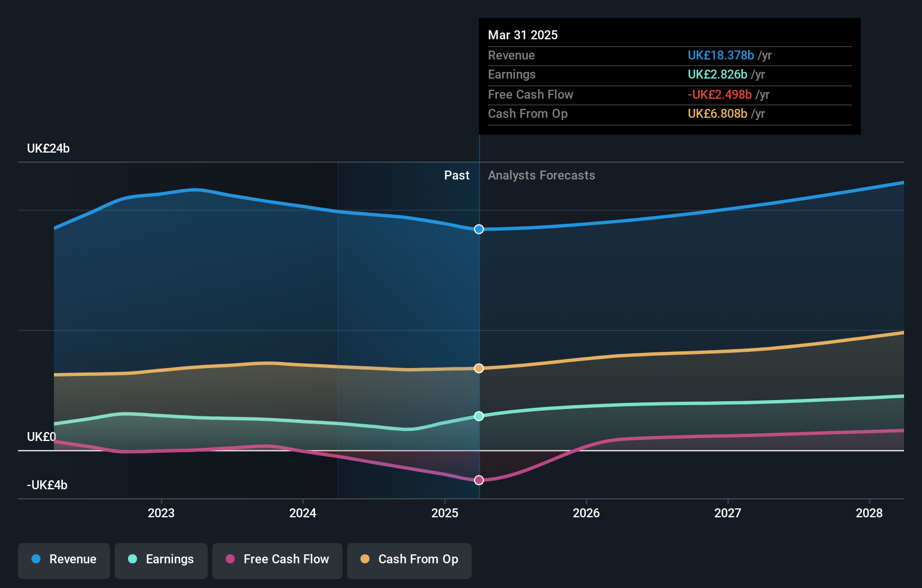Click the UK£6.808b cash from op value

tap(718, 113)
